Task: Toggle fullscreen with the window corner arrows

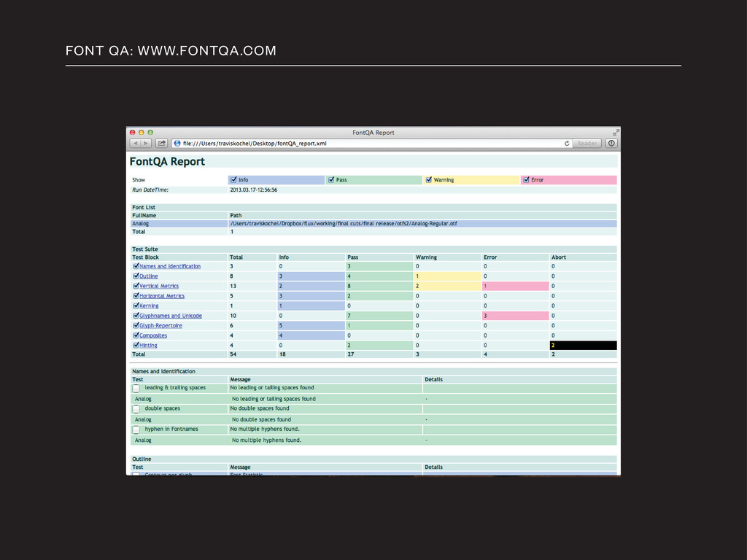Action: click(616, 133)
